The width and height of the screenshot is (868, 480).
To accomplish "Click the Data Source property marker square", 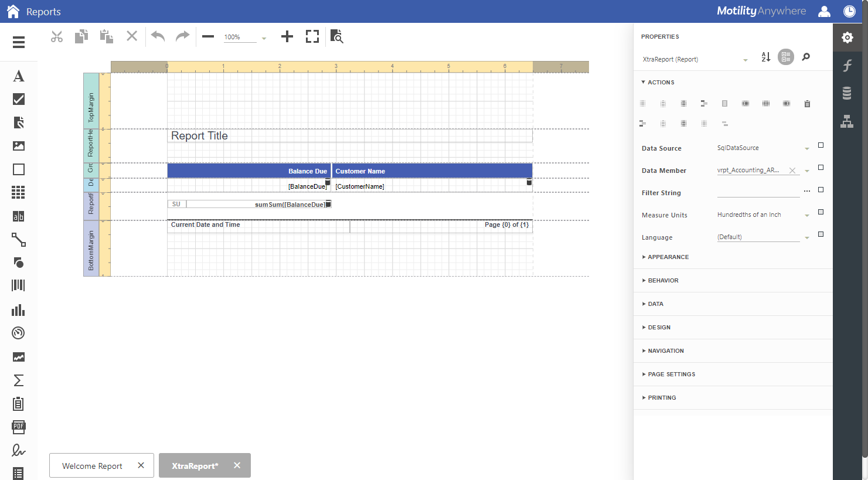I will 821,145.
